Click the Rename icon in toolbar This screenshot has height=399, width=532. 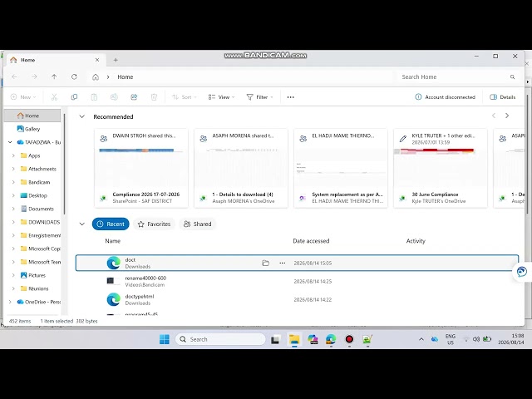click(x=114, y=97)
